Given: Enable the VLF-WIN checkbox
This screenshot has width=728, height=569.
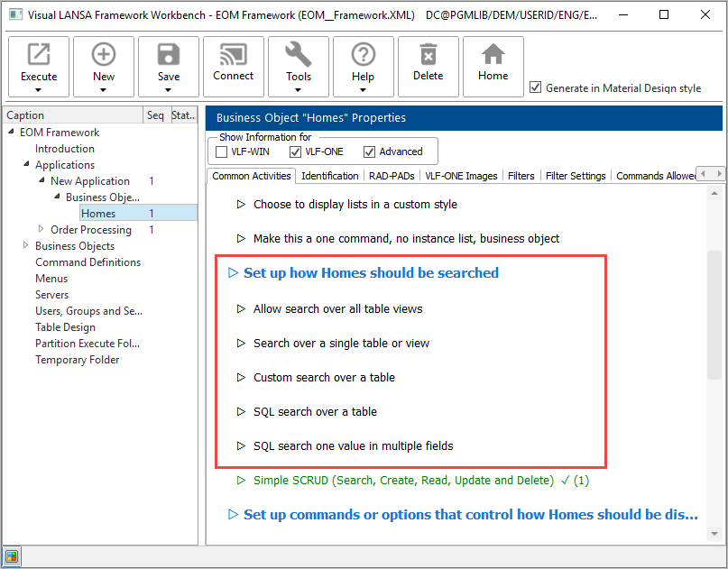Looking at the screenshot, I should [222, 151].
